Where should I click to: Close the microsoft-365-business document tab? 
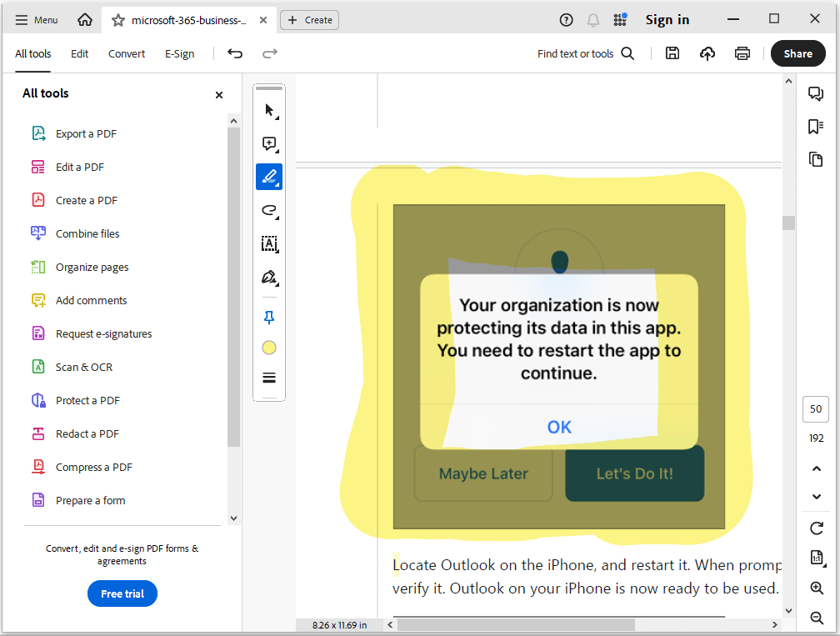coord(263,20)
